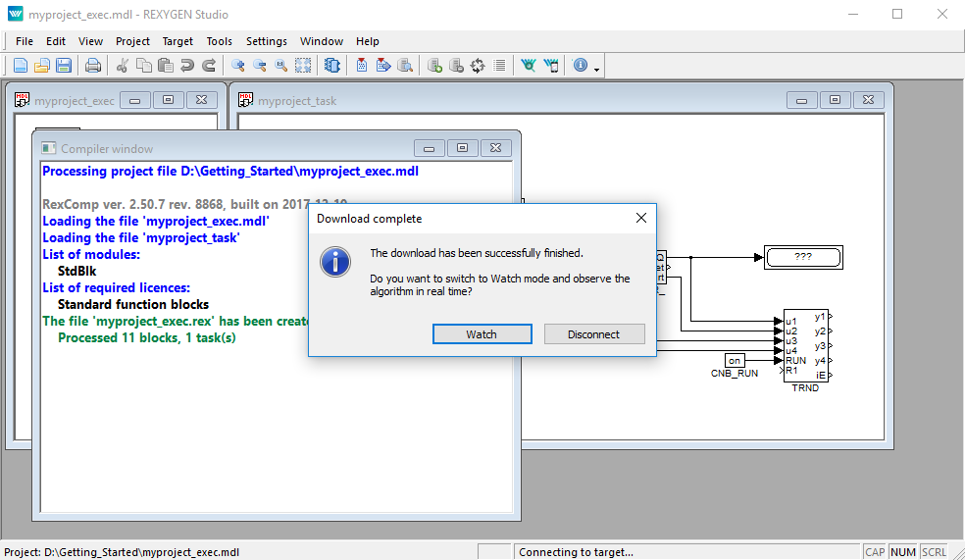
Task: Click the blue info About icon
Action: (x=581, y=66)
